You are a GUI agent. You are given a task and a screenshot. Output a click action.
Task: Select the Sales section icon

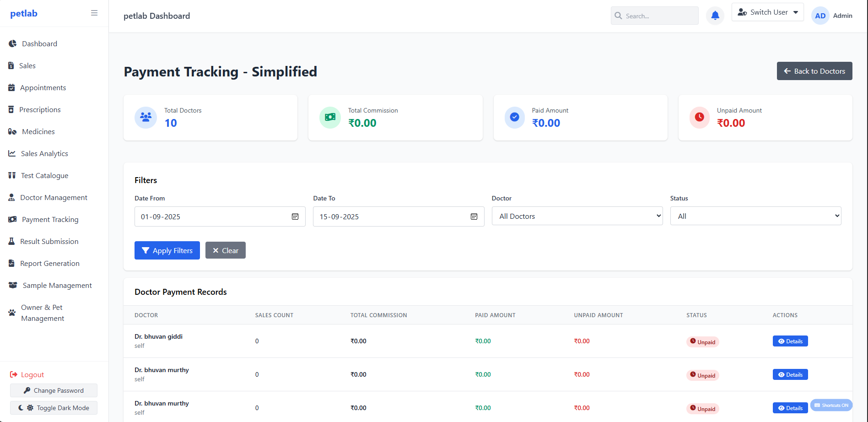(11, 65)
